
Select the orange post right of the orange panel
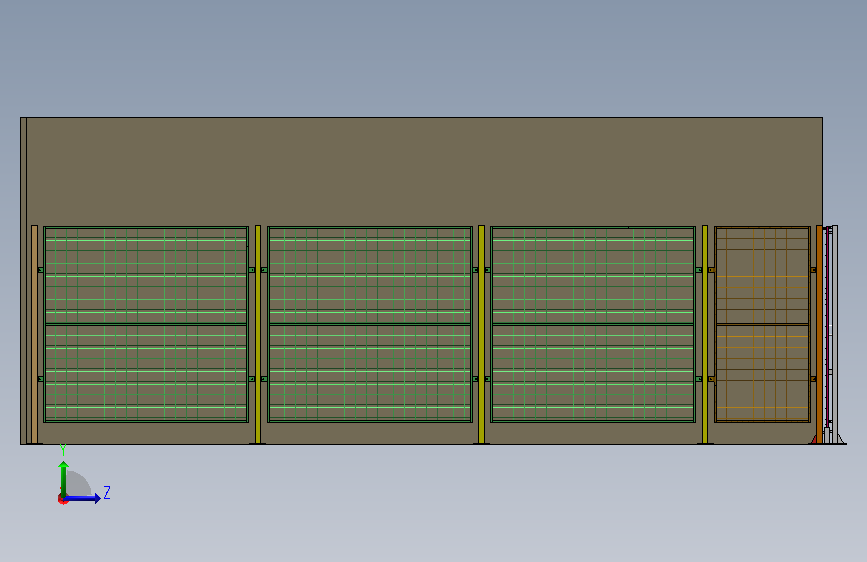819,334
